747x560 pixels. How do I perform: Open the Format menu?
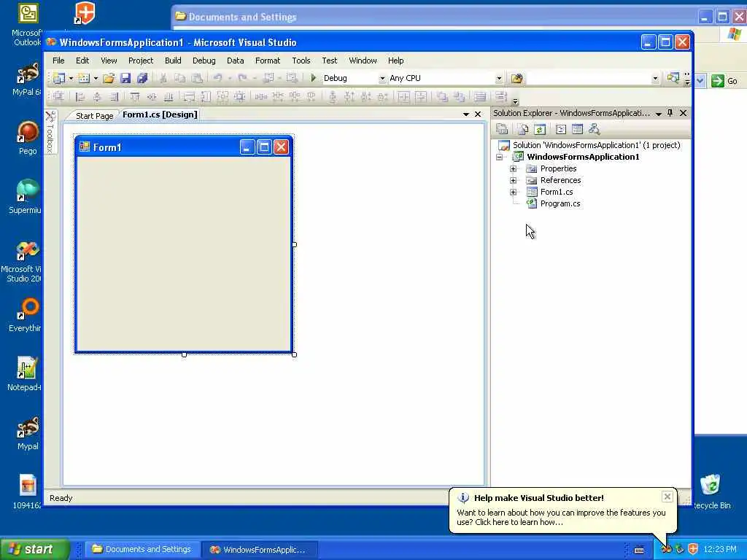click(268, 61)
